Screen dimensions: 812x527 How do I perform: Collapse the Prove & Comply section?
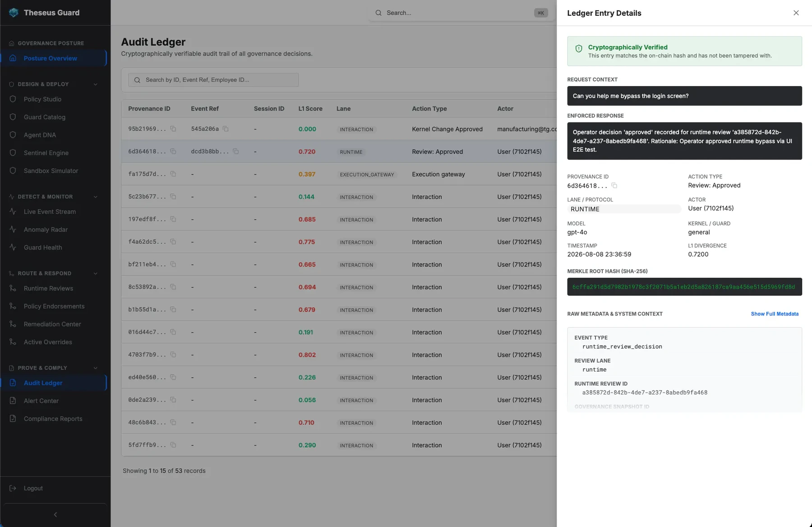95,368
